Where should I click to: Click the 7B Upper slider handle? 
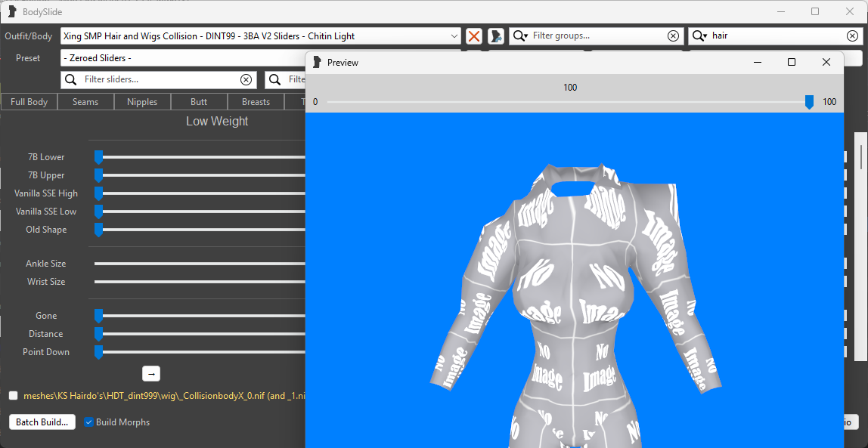coord(98,175)
